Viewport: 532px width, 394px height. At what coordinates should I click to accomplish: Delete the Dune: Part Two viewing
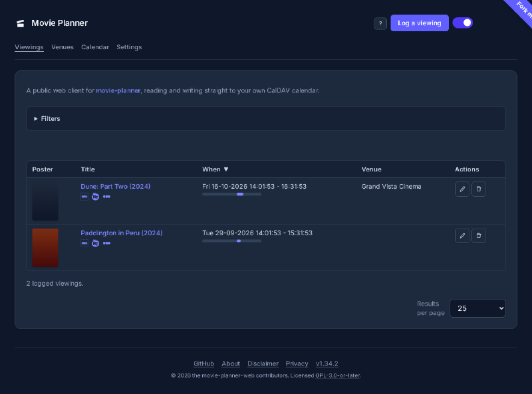[x=478, y=189]
